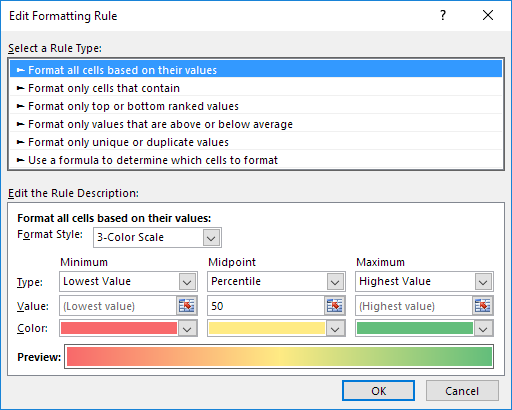Confirm with the OK button

(378, 391)
